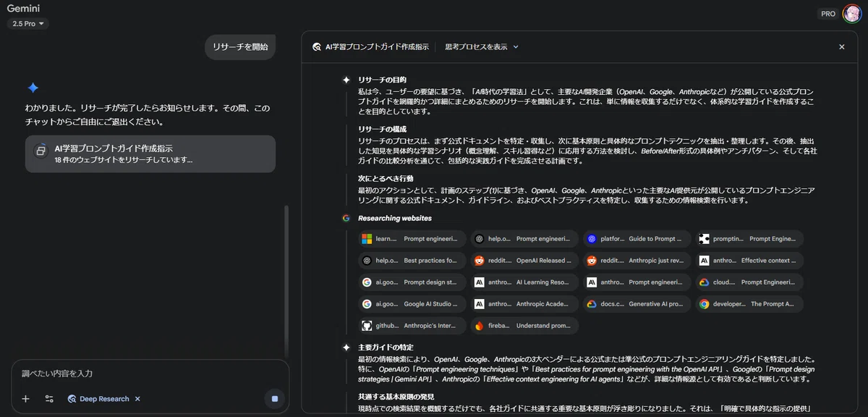Open the 2.5 Pro model selector dropdown
The height and width of the screenshot is (417, 868).
pos(28,24)
